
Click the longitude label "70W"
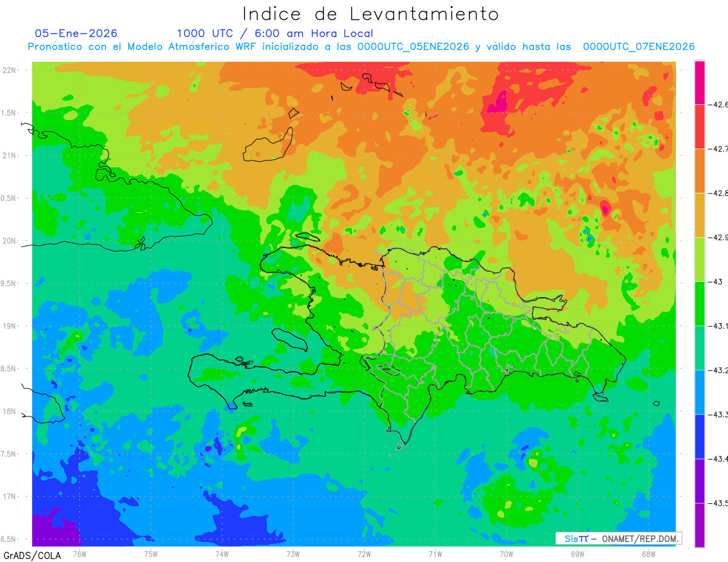point(507,553)
